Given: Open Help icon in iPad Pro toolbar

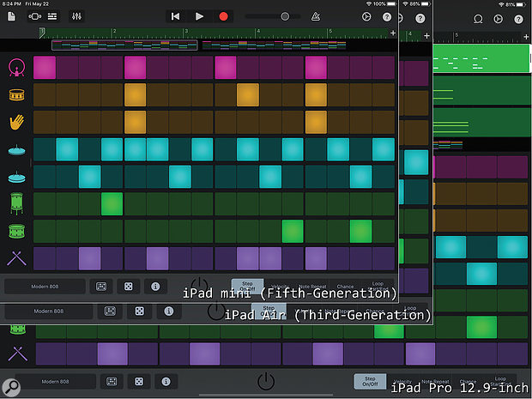Looking at the screenshot, I should click(x=518, y=19).
